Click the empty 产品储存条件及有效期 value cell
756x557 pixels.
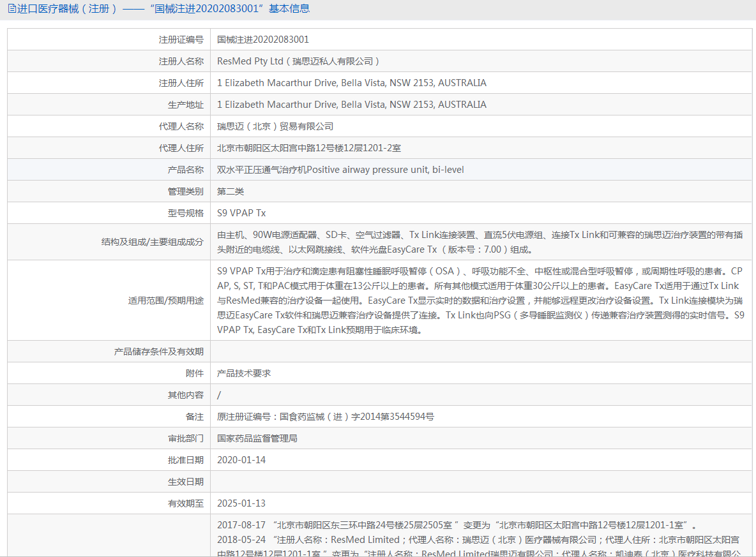[479, 352]
